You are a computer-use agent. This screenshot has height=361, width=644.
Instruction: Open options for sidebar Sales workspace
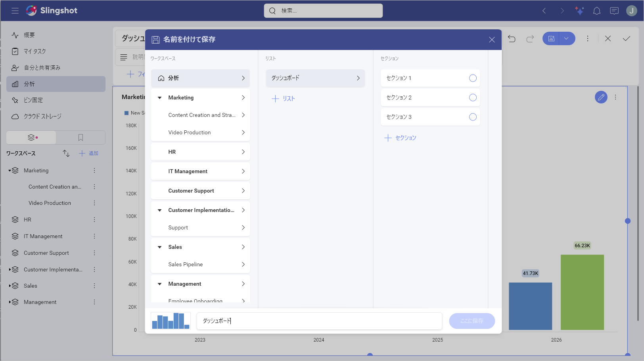94,286
